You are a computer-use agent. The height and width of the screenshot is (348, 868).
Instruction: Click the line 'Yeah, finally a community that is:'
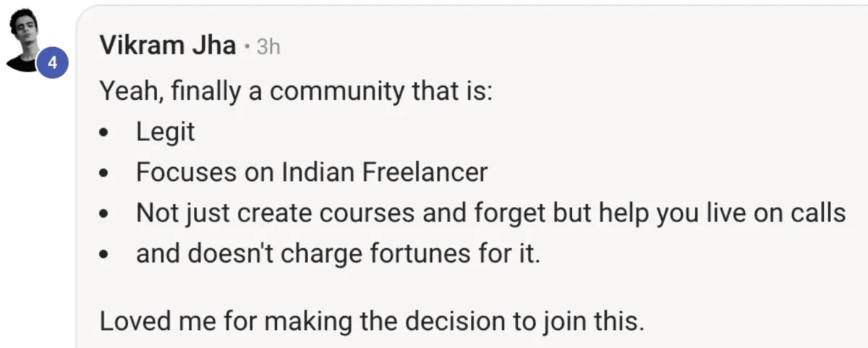(x=296, y=92)
